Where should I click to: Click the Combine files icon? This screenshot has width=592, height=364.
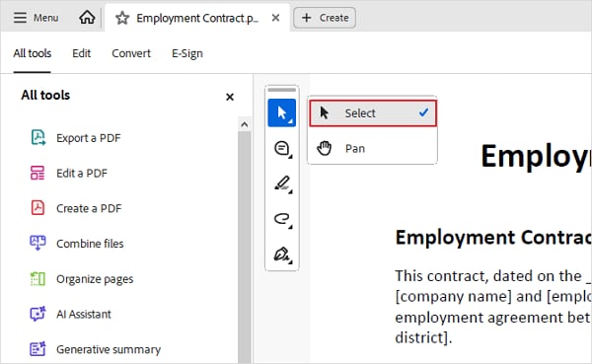point(37,244)
